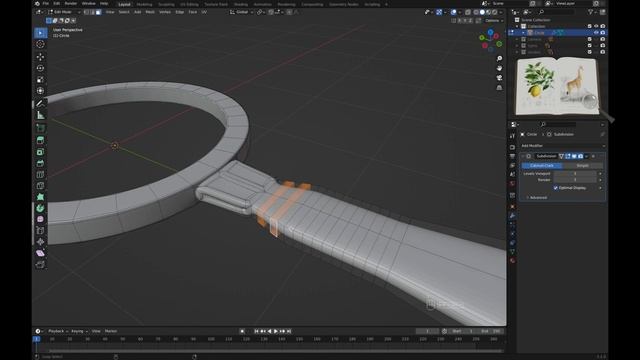Select the Annotate tool
This screenshot has width=640, height=360.
tap(40, 104)
